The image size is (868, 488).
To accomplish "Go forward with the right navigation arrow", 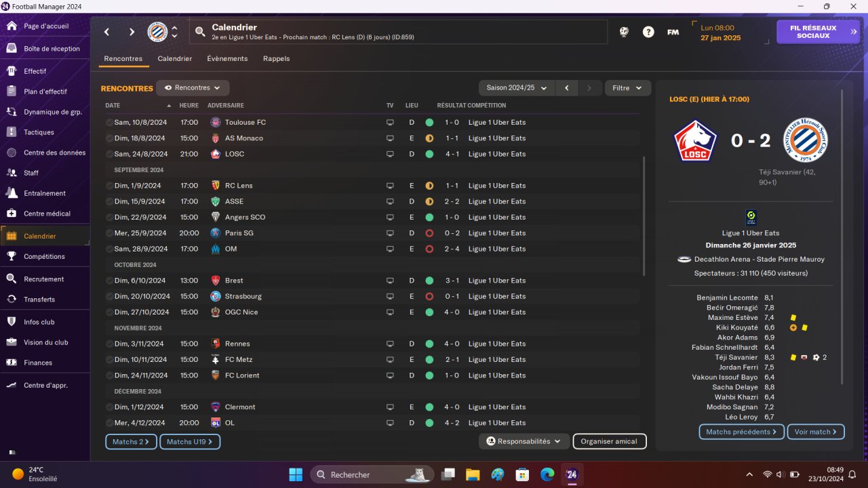I will [x=132, y=32].
